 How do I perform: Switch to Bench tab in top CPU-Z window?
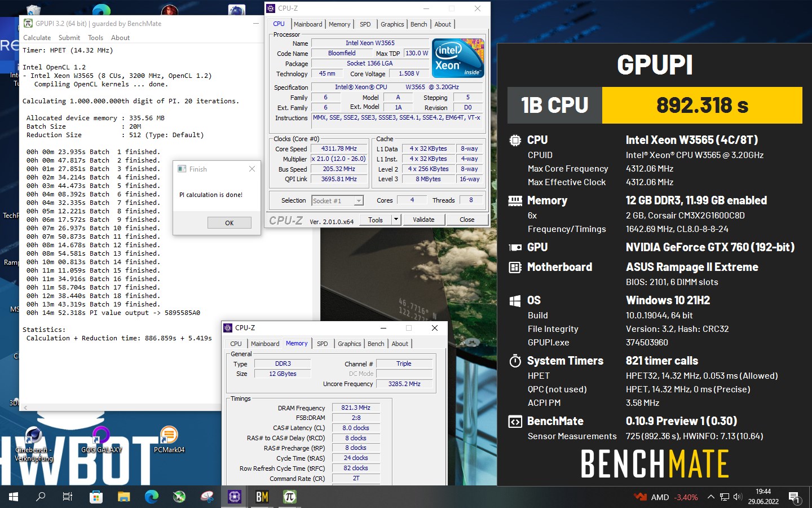pos(418,24)
